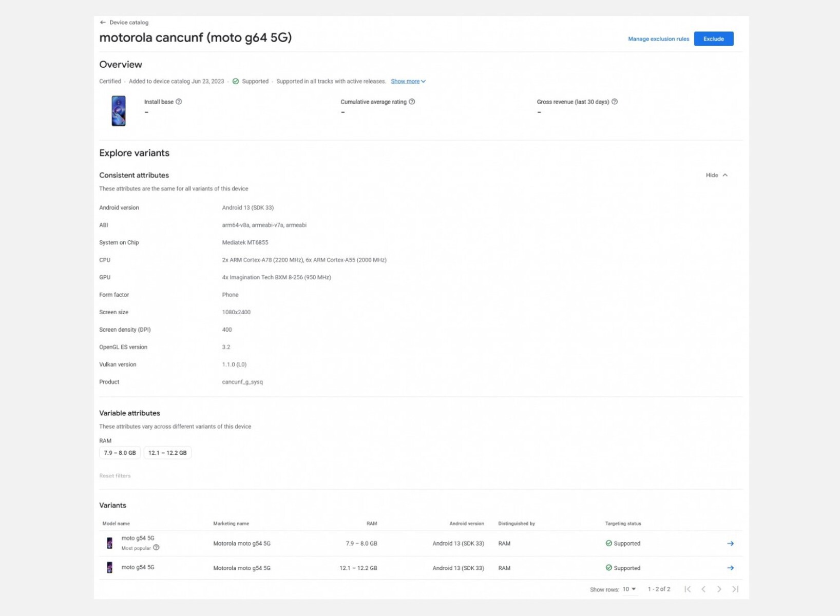
Task: Open the Show rows dropdown
Action: coord(629,589)
